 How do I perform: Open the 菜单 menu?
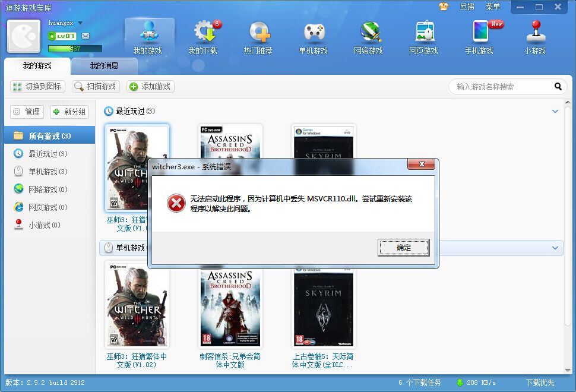[493, 7]
